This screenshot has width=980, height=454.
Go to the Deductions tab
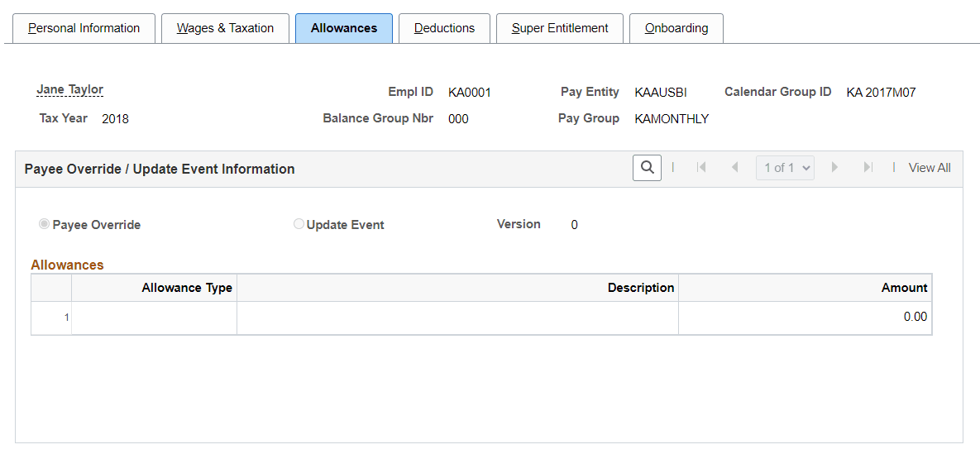point(444,28)
